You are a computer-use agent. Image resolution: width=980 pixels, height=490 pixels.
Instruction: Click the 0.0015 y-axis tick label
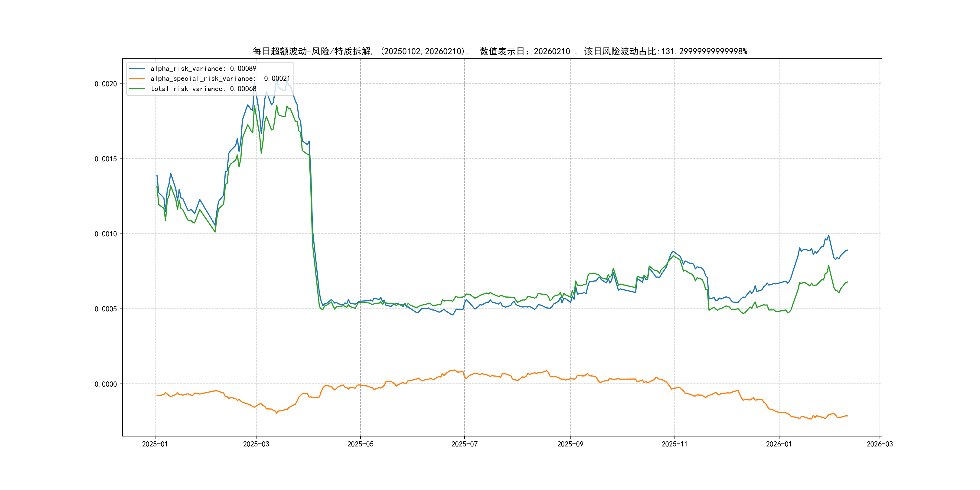pos(106,158)
